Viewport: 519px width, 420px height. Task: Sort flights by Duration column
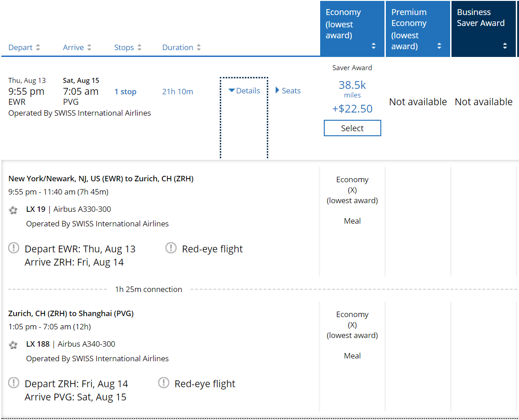point(182,47)
